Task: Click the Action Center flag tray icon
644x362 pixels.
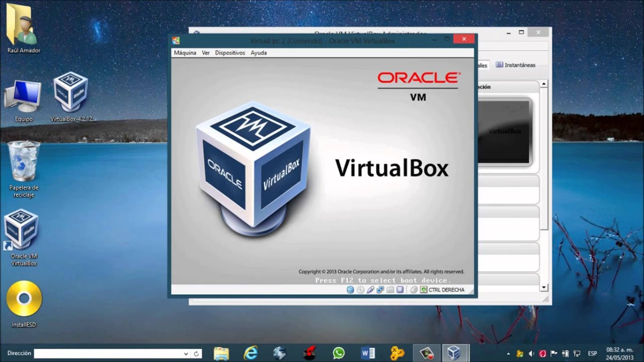Action: [x=554, y=353]
